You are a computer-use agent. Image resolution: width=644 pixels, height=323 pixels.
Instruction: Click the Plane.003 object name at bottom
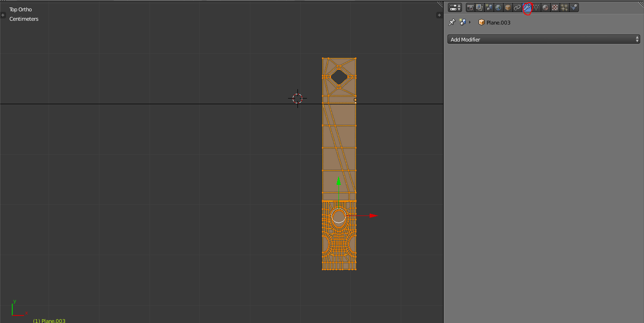(49, 321)
